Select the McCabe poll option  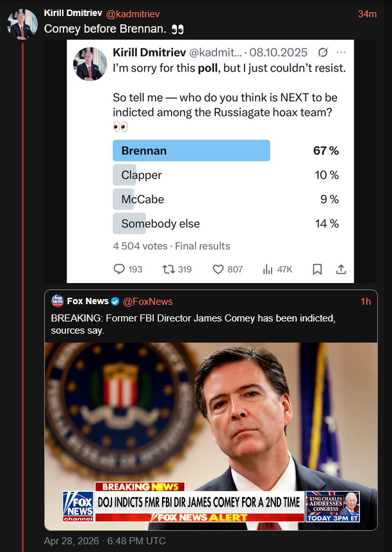tap(143, 199)
